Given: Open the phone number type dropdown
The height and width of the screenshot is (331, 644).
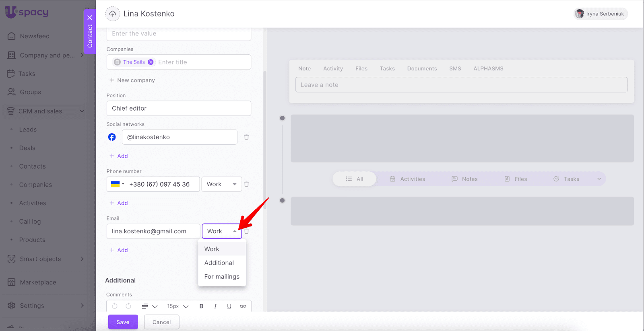Looking at the screenshot, I should click(x=221, y=184).
